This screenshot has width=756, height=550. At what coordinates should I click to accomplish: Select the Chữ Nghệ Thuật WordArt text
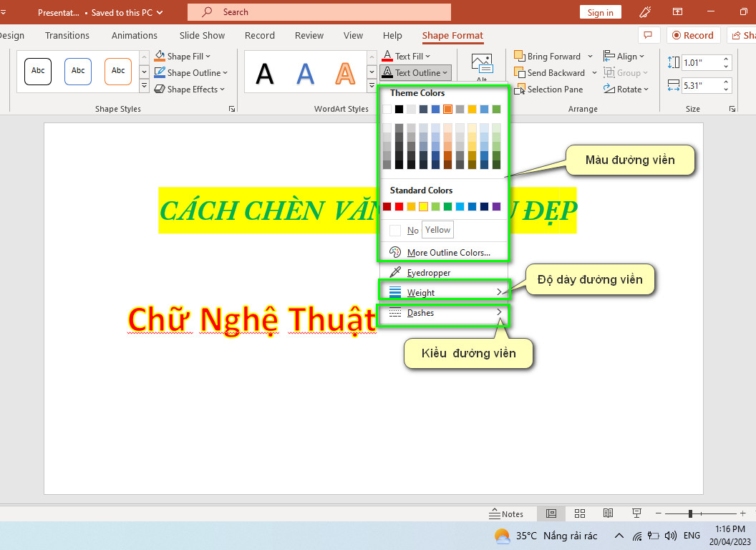click(251, 319)
